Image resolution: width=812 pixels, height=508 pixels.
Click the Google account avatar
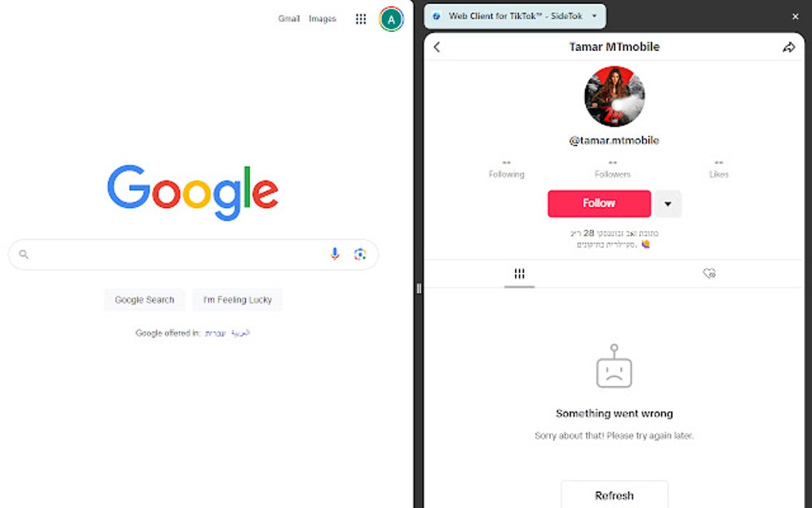391,19
